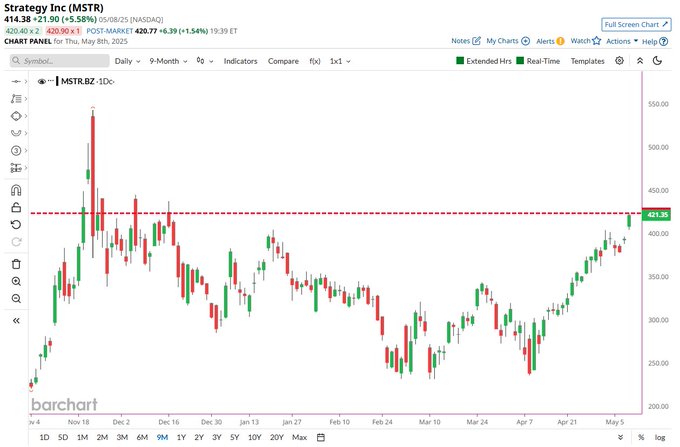Open the 9-Month period dropdown

tap(168, 61)
